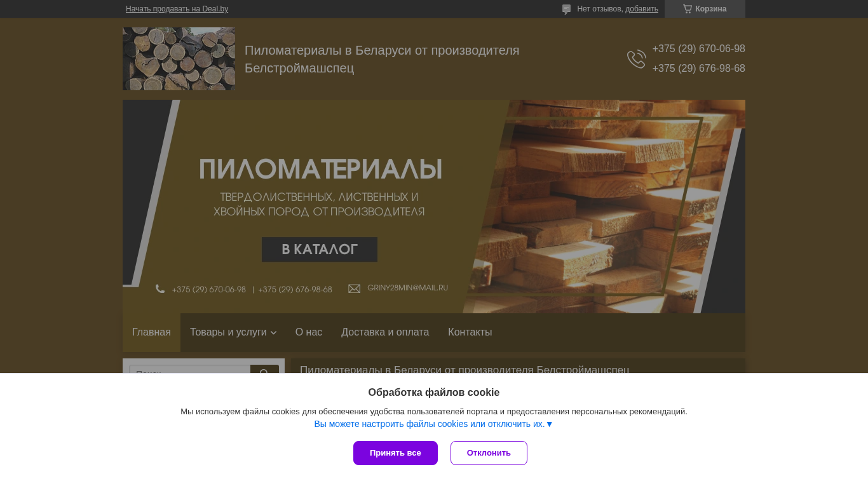
Task: Expand the cookie settings link arrow
Action: click(550, 424)
